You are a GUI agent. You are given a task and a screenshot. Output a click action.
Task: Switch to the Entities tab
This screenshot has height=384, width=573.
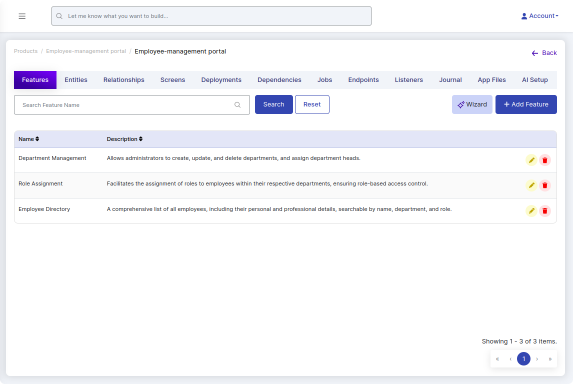[x=76, y=80]
